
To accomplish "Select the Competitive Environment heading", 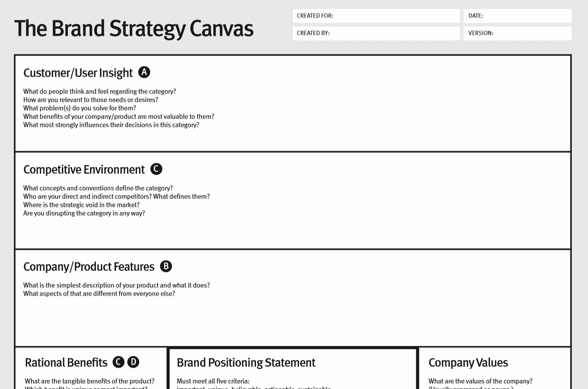I will pos(84,170).
